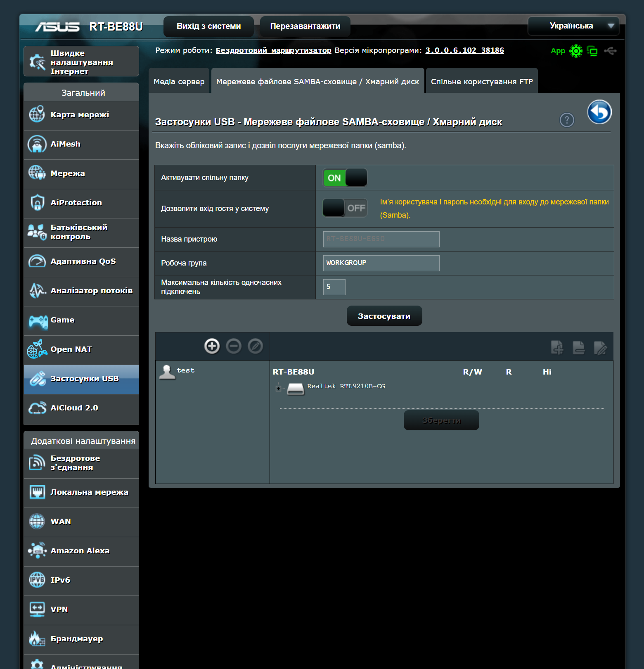Image resolution: width=644 pixels, height=669 pixels.
Task: Open the Open NAT section
Action: pos(81,350)
